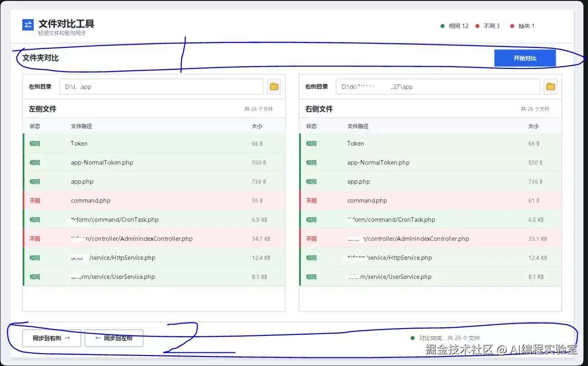Image resolution: width=588 pixels, height=366 pixels.
Task: Focus the 左侧目录 path input field
Action: point(161,87)
